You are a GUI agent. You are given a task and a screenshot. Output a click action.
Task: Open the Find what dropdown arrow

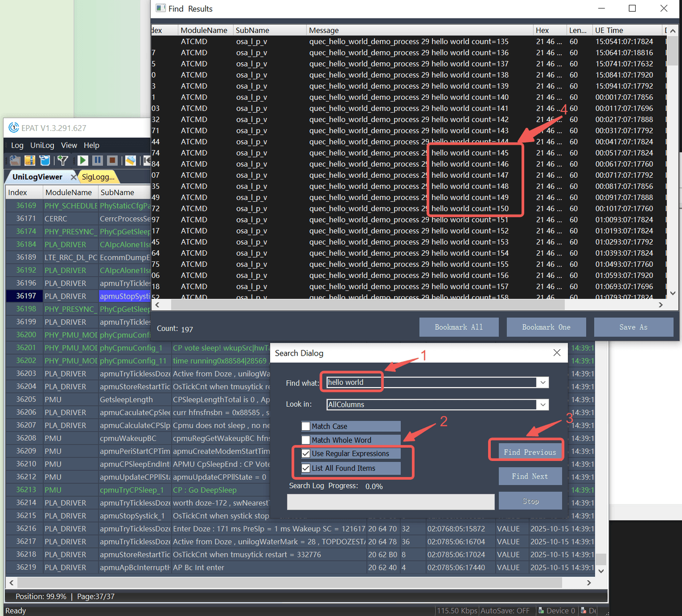click(x=543, y=382)
